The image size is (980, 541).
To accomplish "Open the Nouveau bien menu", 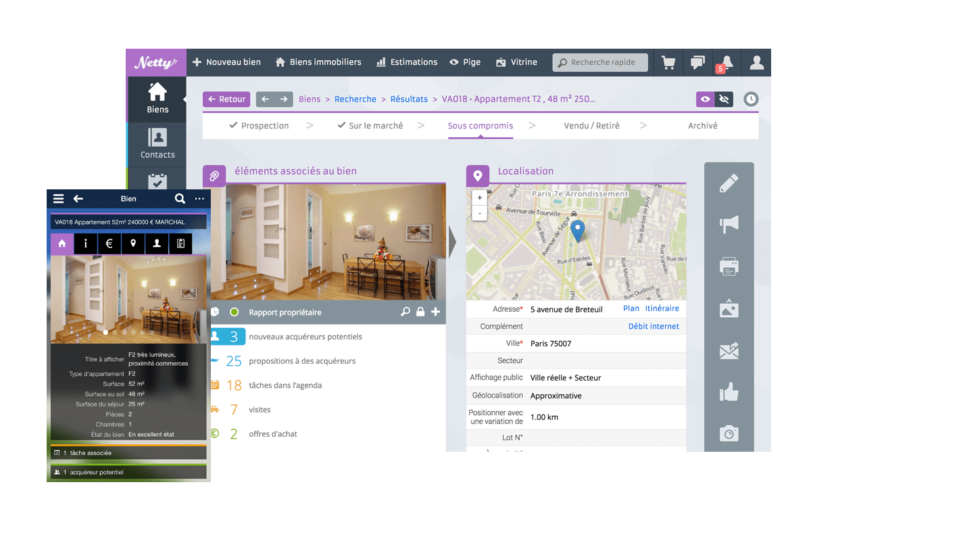I will point(226,62).
